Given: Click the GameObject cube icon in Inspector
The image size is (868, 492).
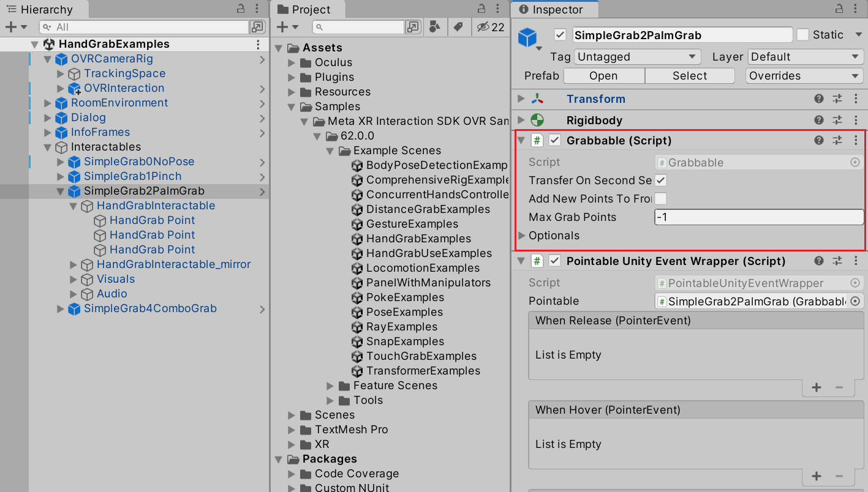Looking at the screenshot, I should tap(527, 37).
